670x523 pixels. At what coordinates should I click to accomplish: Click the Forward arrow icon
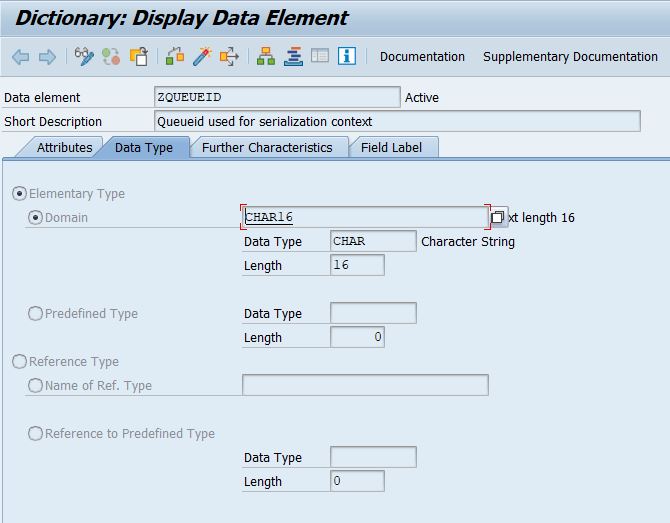pos(47,57)
